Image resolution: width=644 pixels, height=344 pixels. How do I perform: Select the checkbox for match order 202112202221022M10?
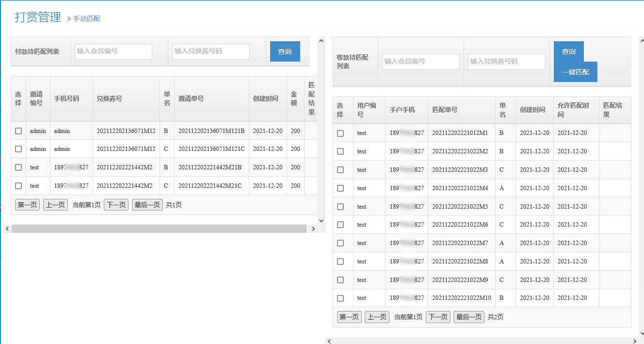(x=340, y=298)
